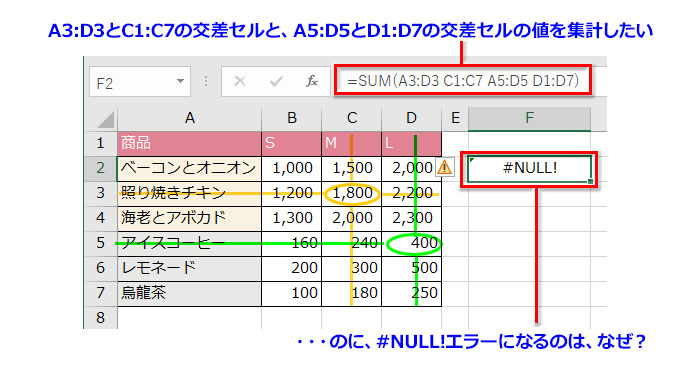
Task: Click cell with value 100
Action: pos(292,293)
